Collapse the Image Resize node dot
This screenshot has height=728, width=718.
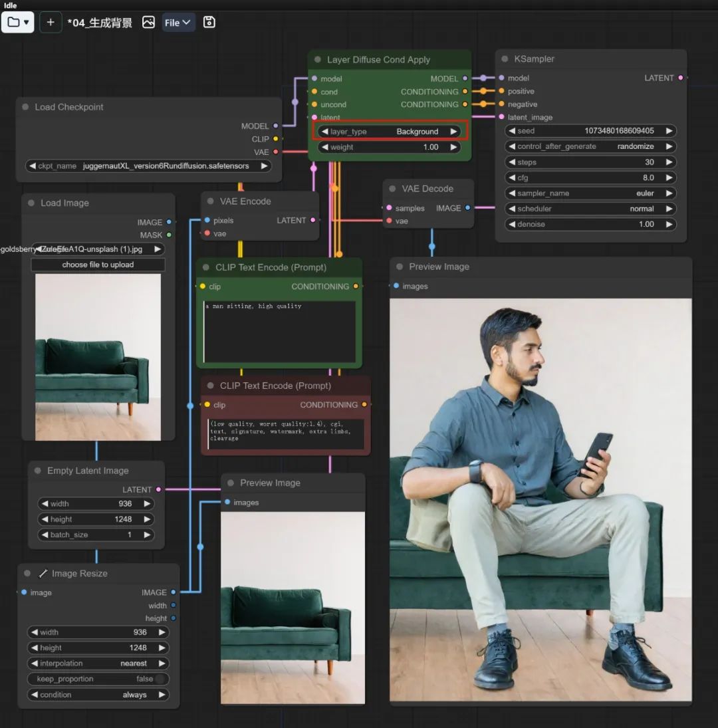click(x=27, y=573)
